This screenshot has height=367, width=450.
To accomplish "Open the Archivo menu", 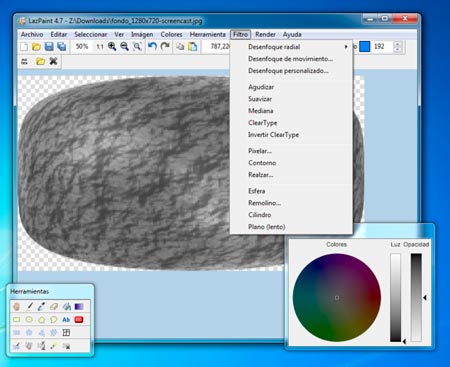I will pyautogui.click(x=32, y=34).
